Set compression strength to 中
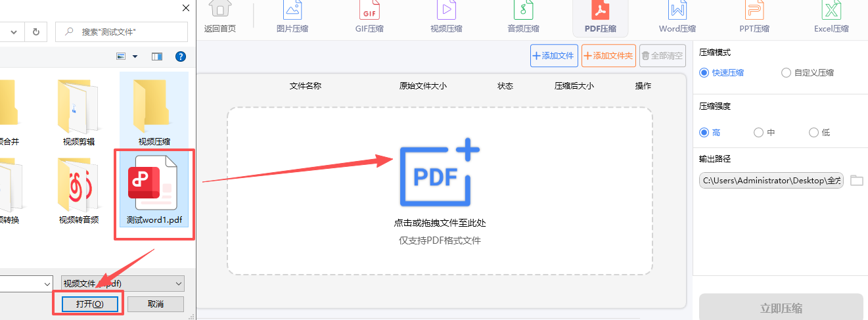Image resolution: width=868 pixels, height=320 pixels. pos(765,133)
